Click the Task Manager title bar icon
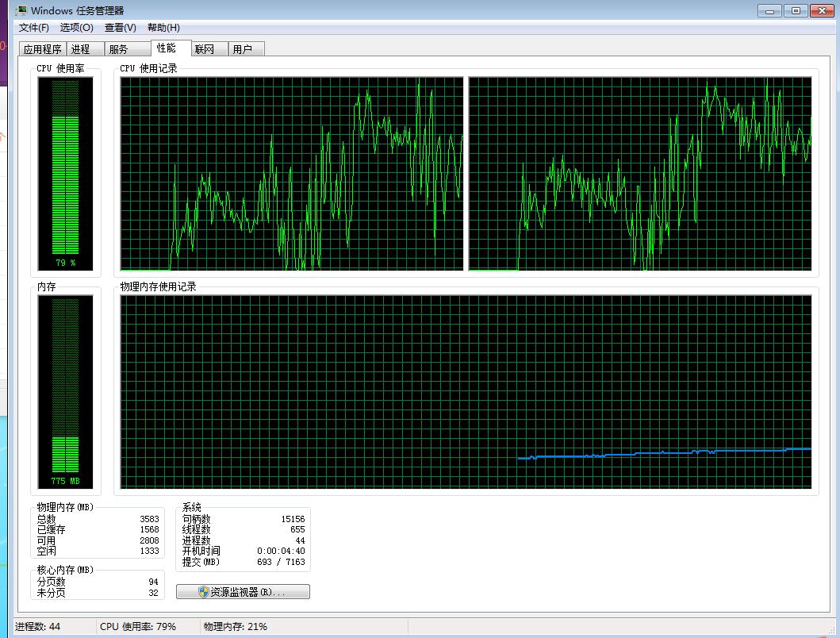Screen dimensions: 840x638 pos(21,10)
